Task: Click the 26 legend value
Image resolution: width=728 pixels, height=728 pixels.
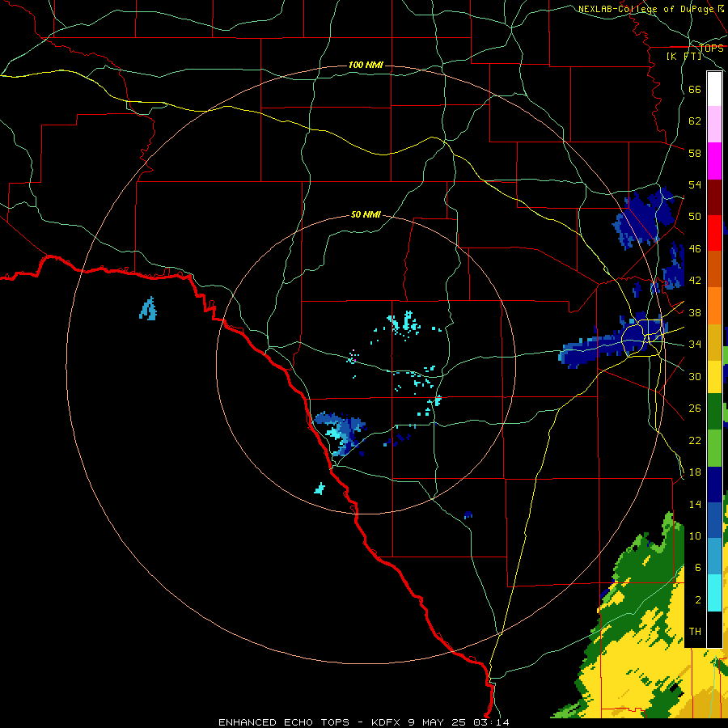Action: coord(695,408)
